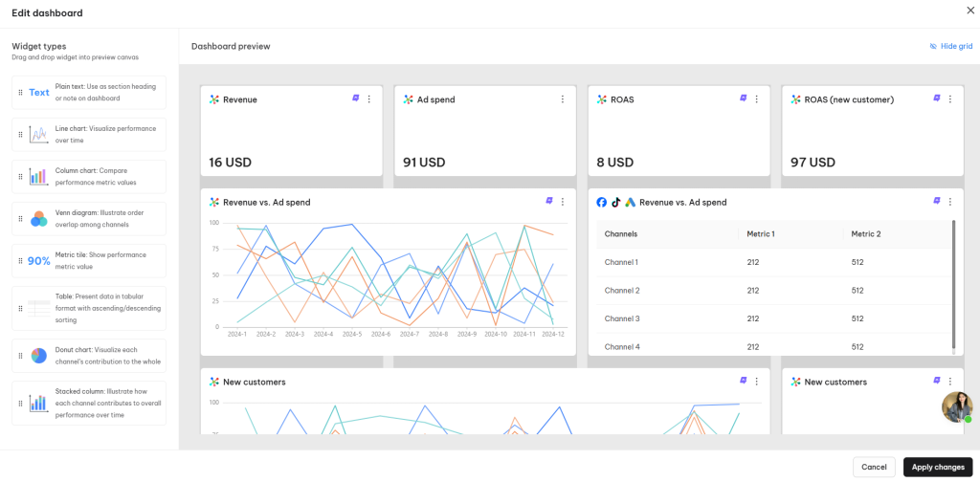Screen dimensions: 980x482
Task: Click the 97 USD value
Action: pos(813,163)
